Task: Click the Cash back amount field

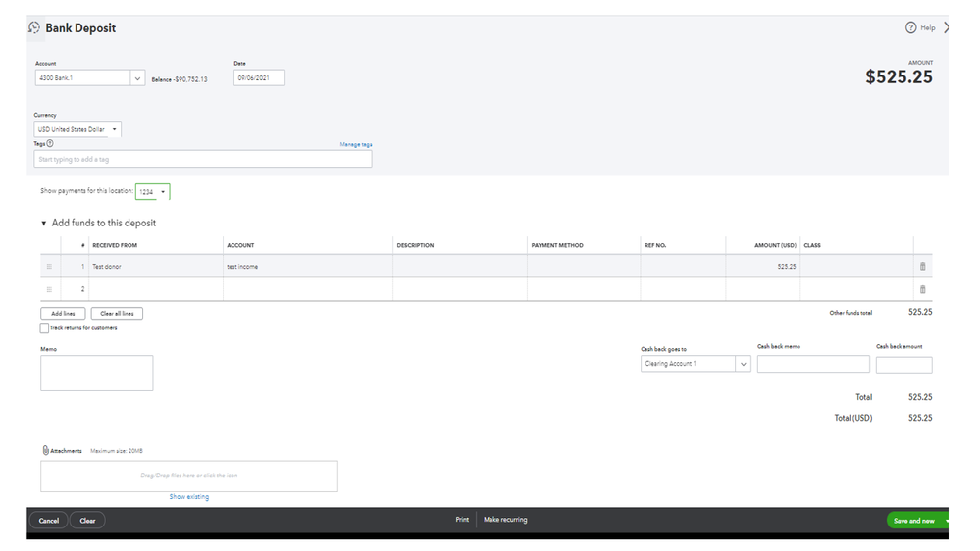Action: pos(903,365)
